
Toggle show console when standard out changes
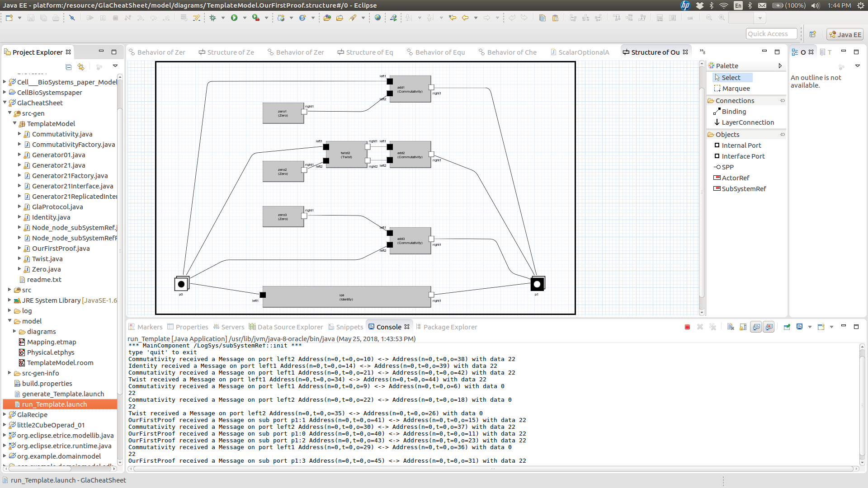[x=756, y=327]
